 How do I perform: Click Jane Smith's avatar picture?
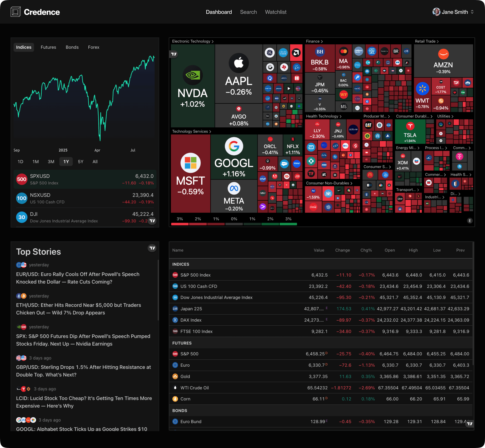click(x=436, y=12)
